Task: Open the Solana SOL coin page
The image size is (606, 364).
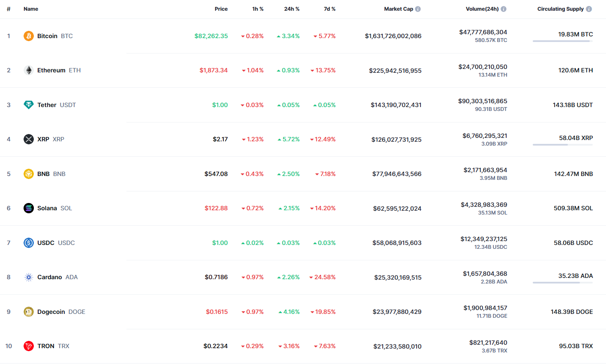Action: coord(54,208)
